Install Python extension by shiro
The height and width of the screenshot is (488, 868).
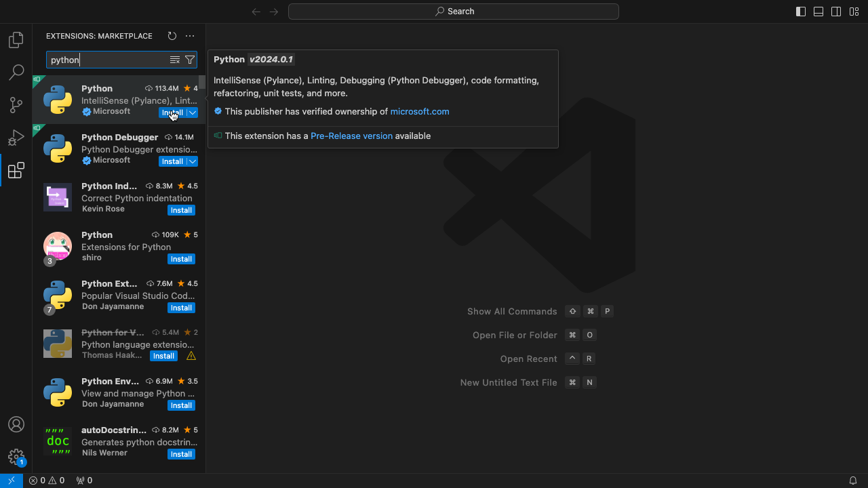181,259
